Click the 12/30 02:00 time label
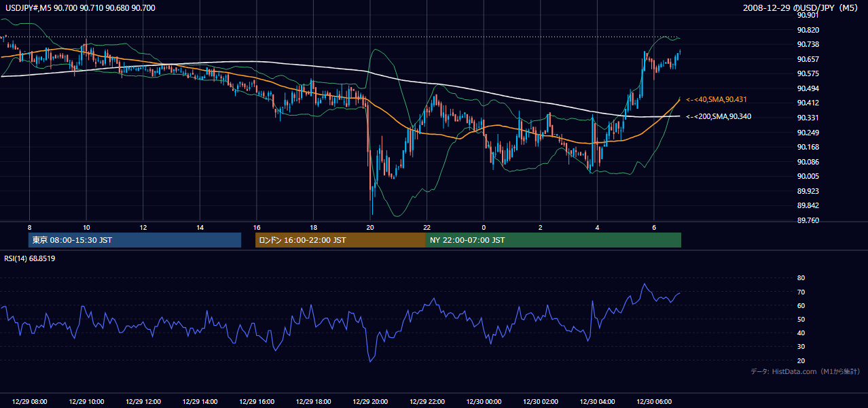 tap(540, 402)
